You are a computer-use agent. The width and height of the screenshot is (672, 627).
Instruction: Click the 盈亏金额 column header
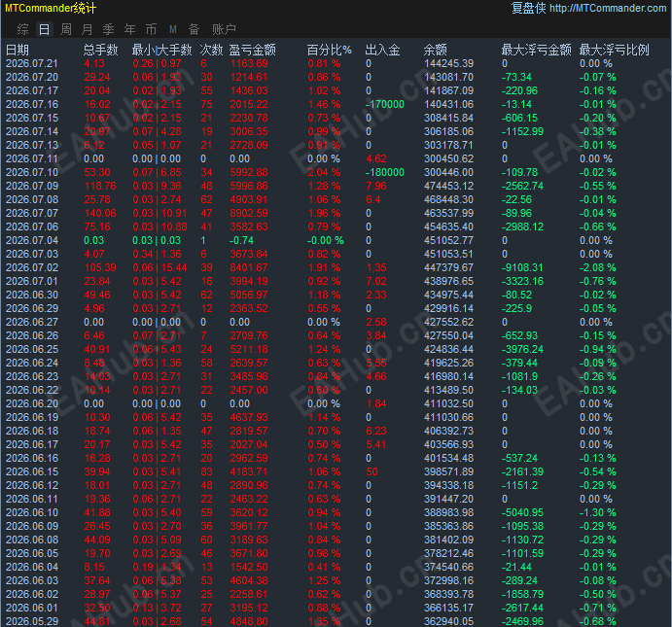coord(253,51)
